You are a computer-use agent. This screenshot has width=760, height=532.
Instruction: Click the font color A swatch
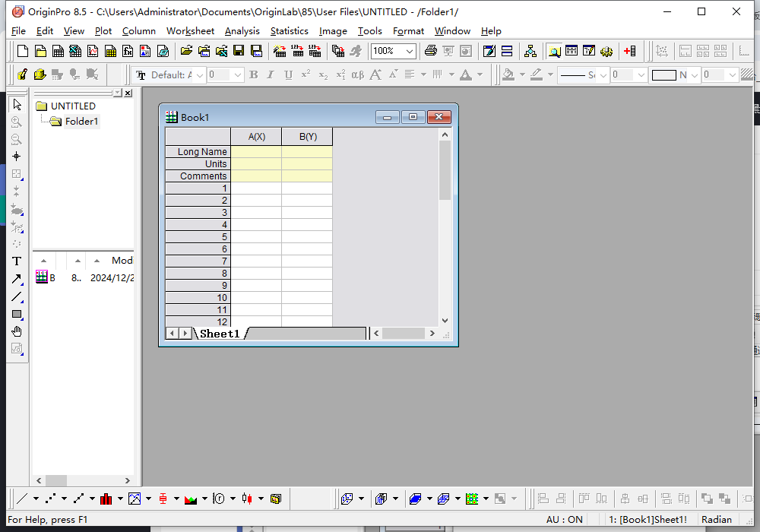click(x=466, y=74)
